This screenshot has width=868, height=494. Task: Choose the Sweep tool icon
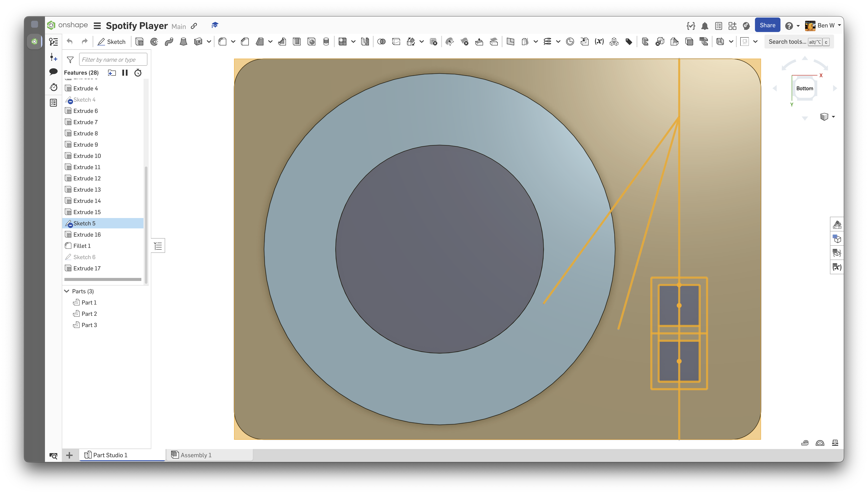169,42
